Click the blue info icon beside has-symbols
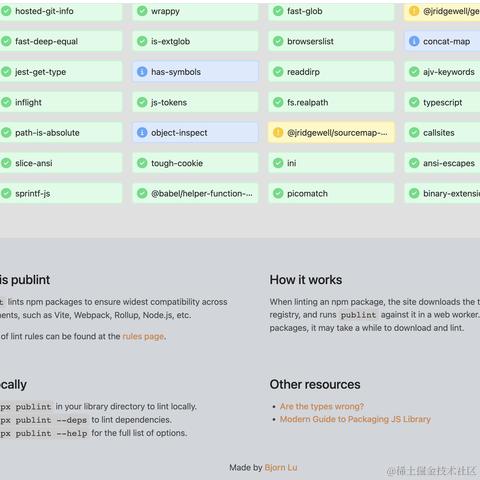This screenshot has height=480, width=480. [x=142, y=72]
